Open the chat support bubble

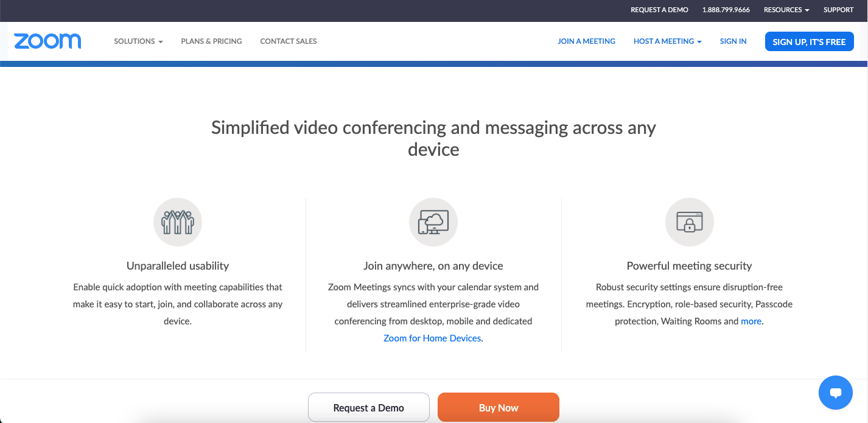(835, 393)
